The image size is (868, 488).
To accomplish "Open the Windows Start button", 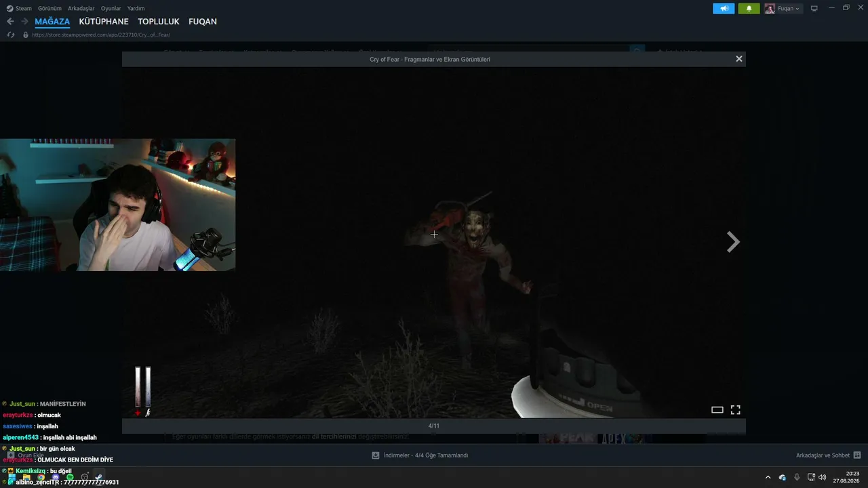I will click(x=12, y=477).
